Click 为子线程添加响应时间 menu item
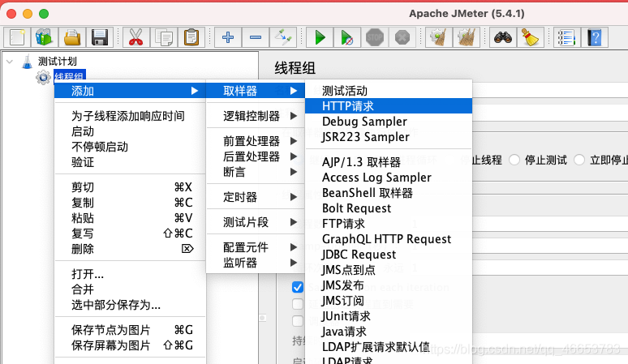The image size is (628, 364). tap(130, 116)
